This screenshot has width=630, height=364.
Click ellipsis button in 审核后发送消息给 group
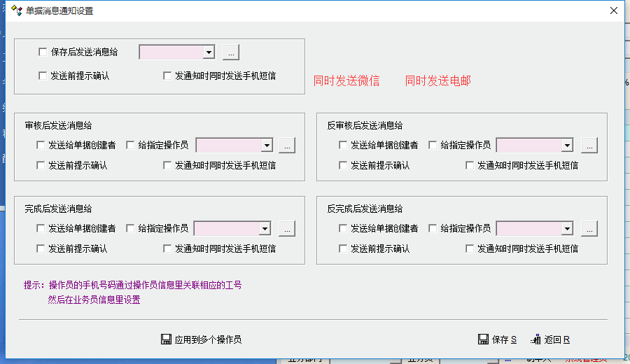[287, 145]
